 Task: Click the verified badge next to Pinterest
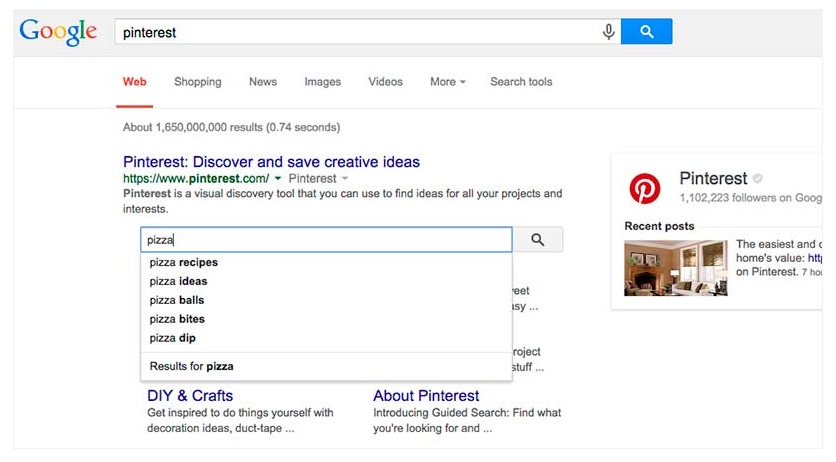[x=758, y=179]
